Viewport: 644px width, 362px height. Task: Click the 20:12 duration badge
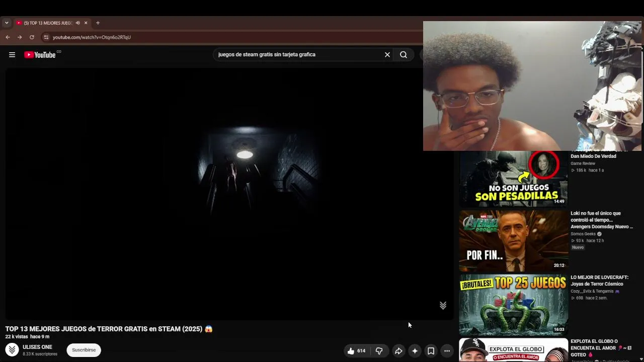pyautogui.click(x=559, y=265)
